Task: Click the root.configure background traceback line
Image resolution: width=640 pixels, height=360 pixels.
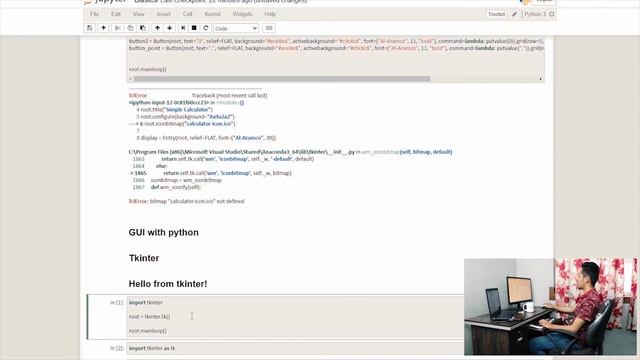Action: pyautogui.click(x=185, y=117)
